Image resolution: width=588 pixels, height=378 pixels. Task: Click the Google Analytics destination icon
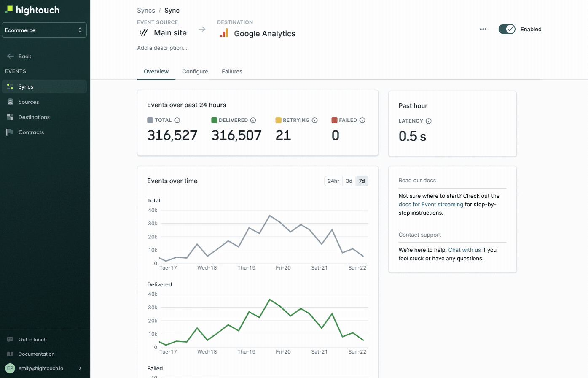pyautogui.click(x=224, y=33)
